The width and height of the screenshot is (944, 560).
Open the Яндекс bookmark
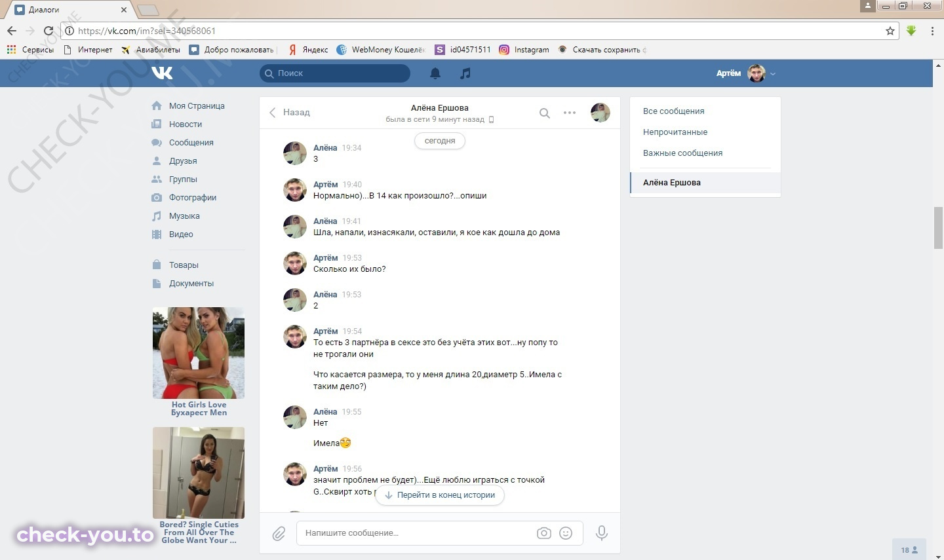pyautogui.click(x=308, y=49)
